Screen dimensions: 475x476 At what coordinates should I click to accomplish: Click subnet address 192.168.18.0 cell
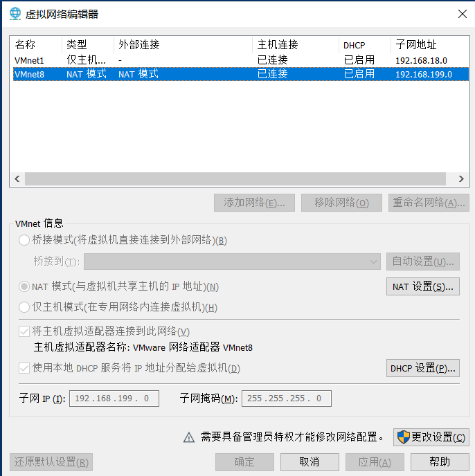pyautogui.click(x=421, y=60)
